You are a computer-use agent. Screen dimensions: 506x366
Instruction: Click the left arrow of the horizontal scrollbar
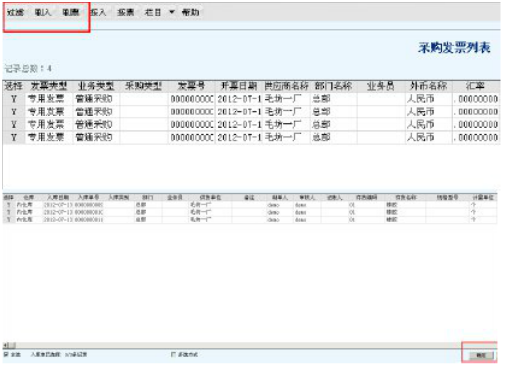click(x=6, y=345)
